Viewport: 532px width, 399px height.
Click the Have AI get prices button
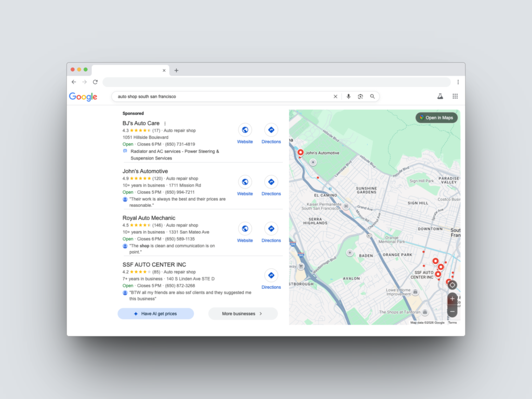(155, 313)
